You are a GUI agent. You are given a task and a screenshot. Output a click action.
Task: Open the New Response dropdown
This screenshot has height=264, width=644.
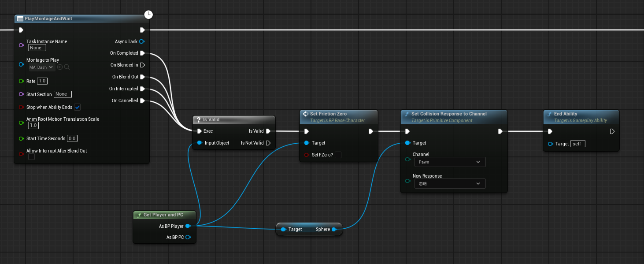coord(450,184)
